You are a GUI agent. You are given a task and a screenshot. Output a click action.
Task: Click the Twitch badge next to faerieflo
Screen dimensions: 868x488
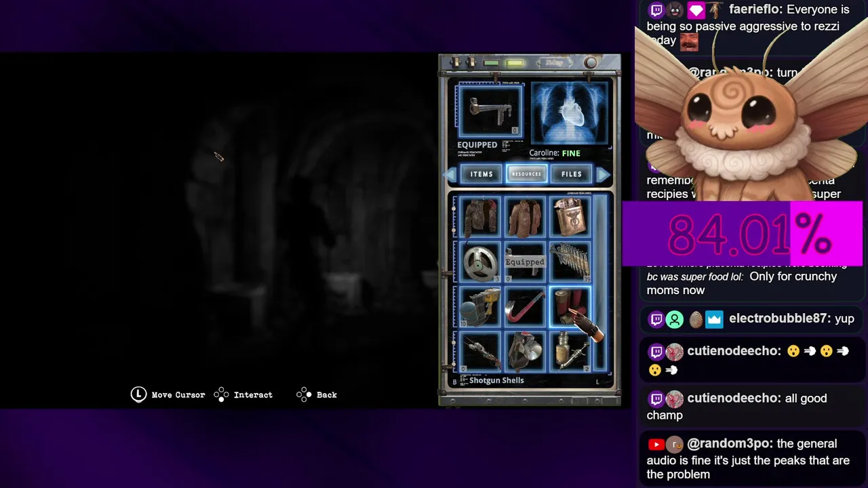point(656,10)
